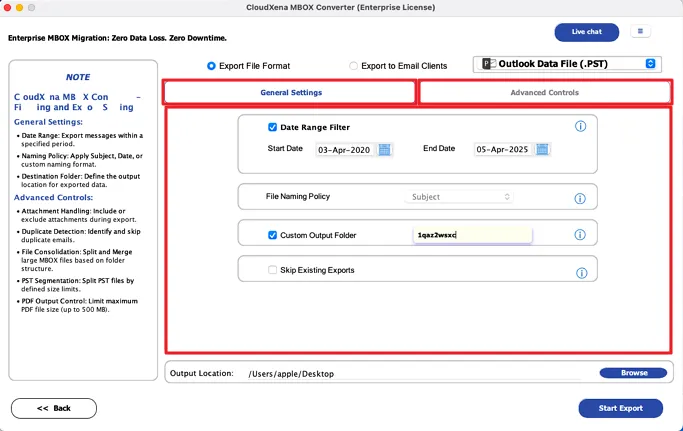This screenshot has width=683, height=431.
Task: Minimize the window with the yellow button
Action: [x=19, y=7]
